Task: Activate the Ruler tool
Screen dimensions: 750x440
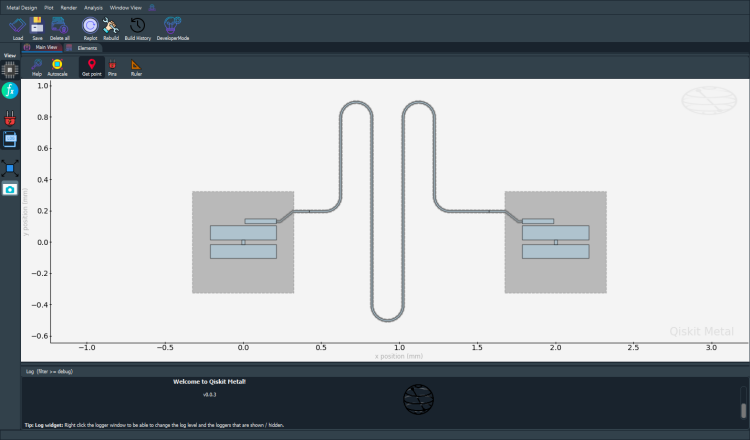Action: [x=136, y=67]
